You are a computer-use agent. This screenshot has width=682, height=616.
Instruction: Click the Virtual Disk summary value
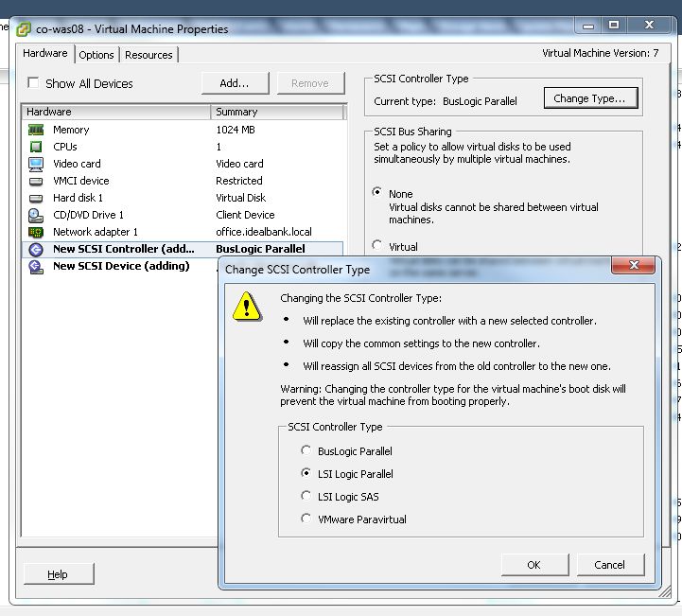[240, 198]
